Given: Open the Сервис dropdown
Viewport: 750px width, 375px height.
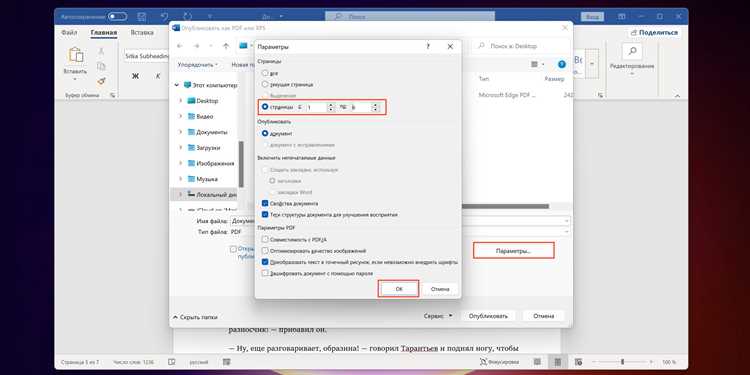Looking at the screenshot, I should pos(438,316).
